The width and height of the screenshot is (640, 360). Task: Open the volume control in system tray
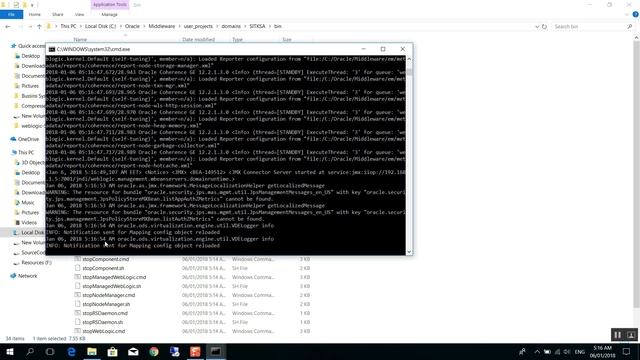coord(567,352)
